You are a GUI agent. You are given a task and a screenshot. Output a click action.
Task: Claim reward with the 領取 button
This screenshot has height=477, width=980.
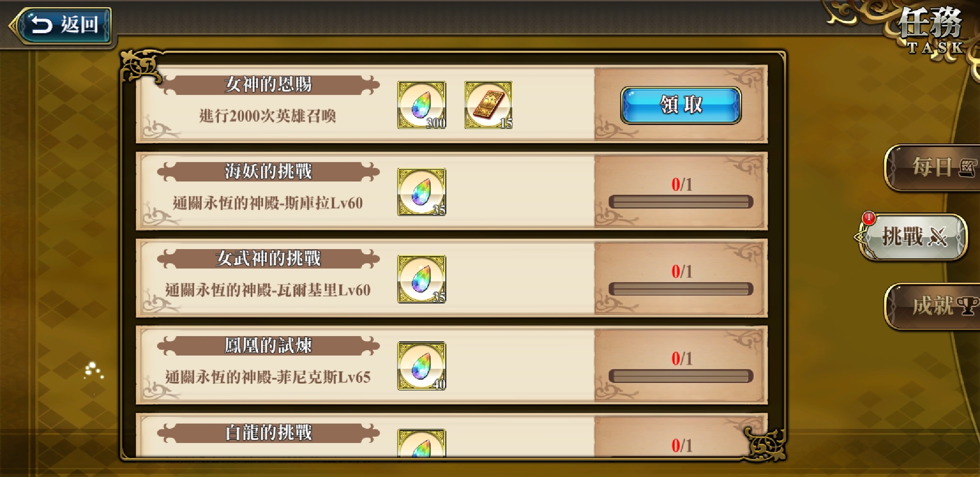(681, 105)
